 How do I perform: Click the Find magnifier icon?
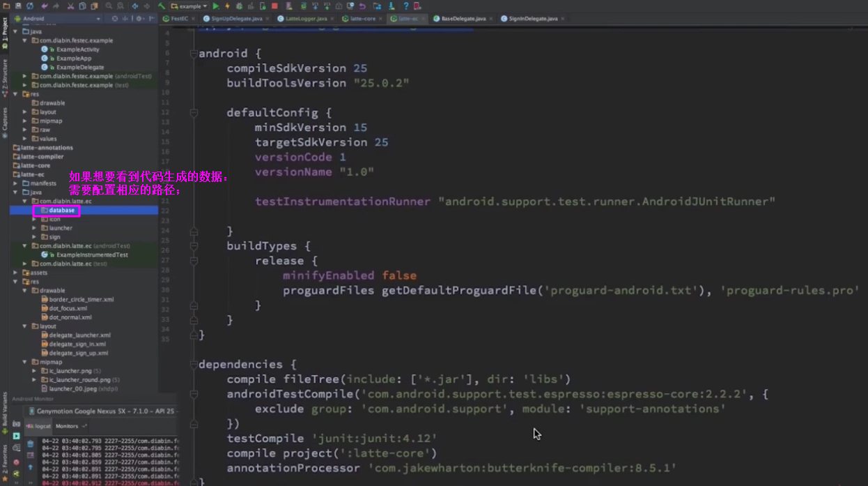[x=109, y=6]
